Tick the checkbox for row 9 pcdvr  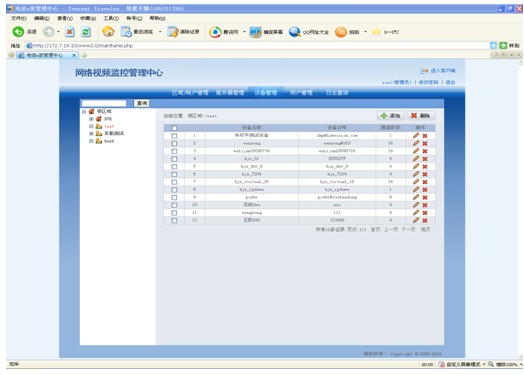click(x=174, y=197)
